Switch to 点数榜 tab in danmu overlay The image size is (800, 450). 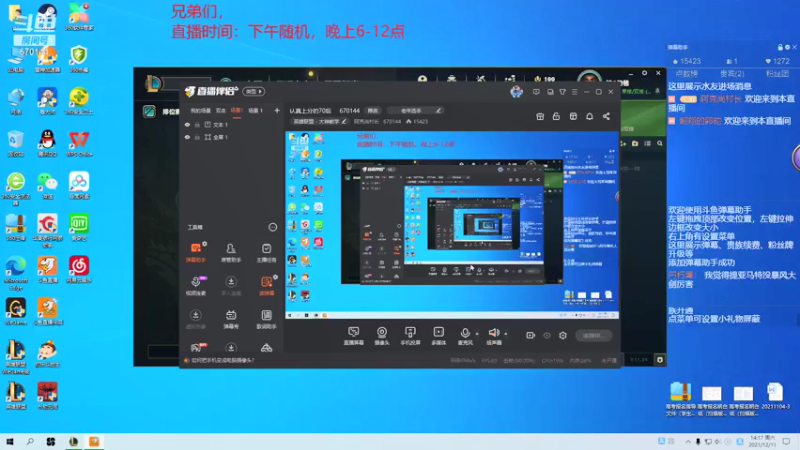point(686,74)
